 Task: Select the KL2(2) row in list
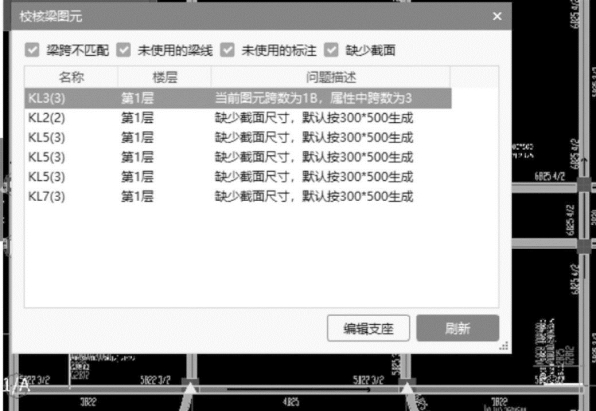point(238,118)
